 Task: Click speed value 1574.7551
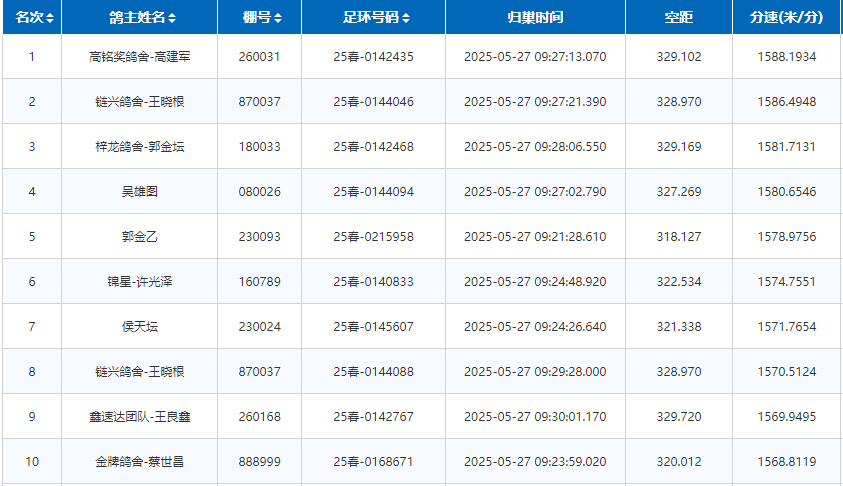coord(787,281)
